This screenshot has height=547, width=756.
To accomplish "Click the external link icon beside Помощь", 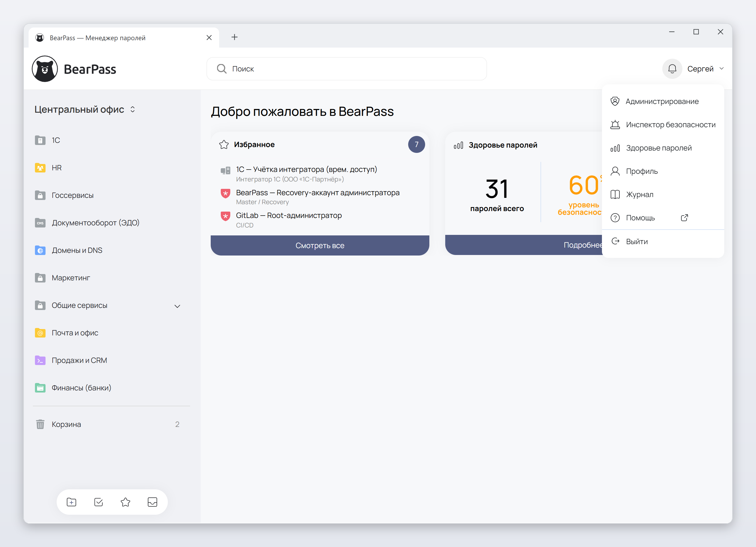I will (684, 217).
